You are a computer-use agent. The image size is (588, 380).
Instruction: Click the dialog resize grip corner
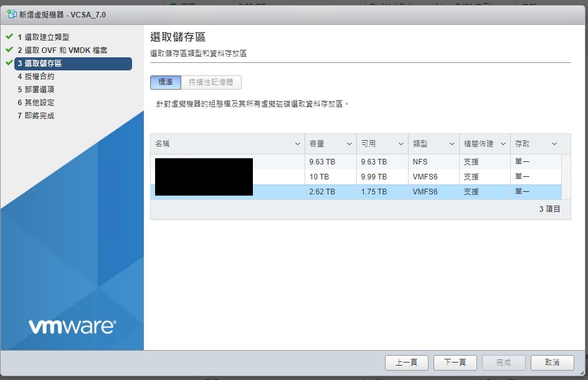pyautogui.click(x=582, y=373)
